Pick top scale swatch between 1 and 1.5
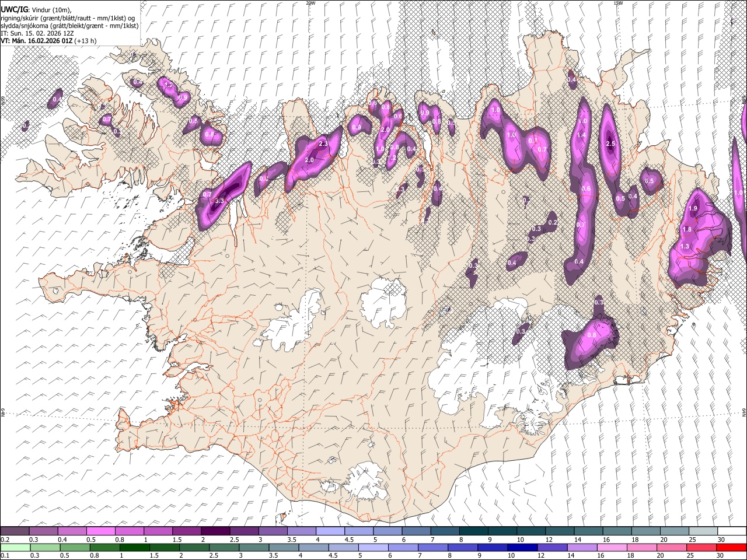This screenshot has height=560, width=747. point(158,531)
